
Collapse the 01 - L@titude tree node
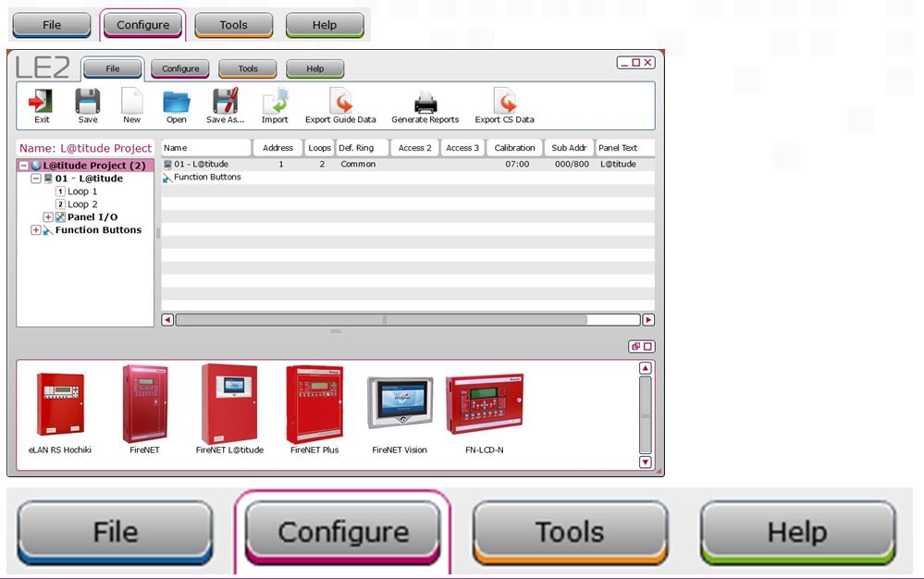(36, 179)
